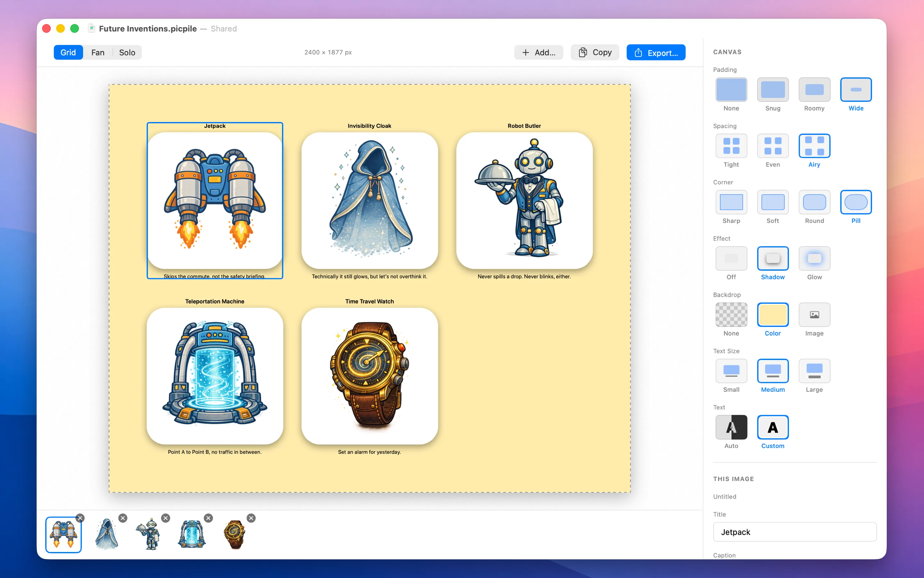Copy the canvas with Copy button
Viewport: 924px width, 578px height.
click(x=595, y=52)
